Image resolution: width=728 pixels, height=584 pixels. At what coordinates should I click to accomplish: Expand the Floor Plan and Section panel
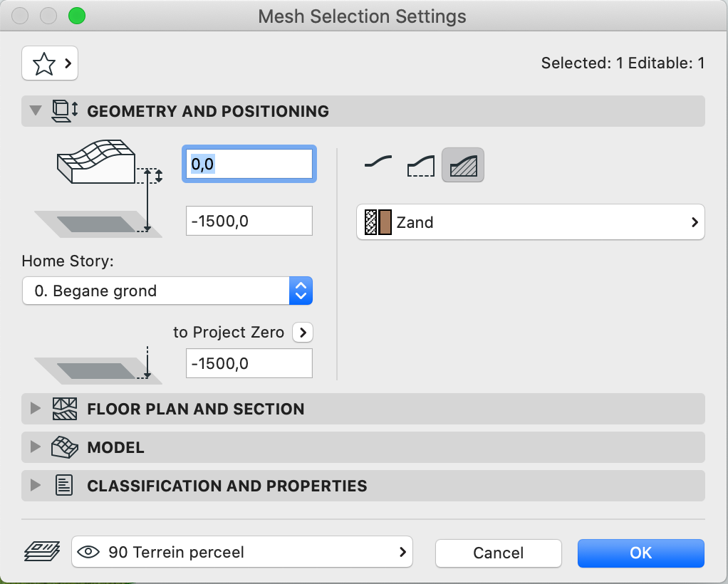click(36, 409)
